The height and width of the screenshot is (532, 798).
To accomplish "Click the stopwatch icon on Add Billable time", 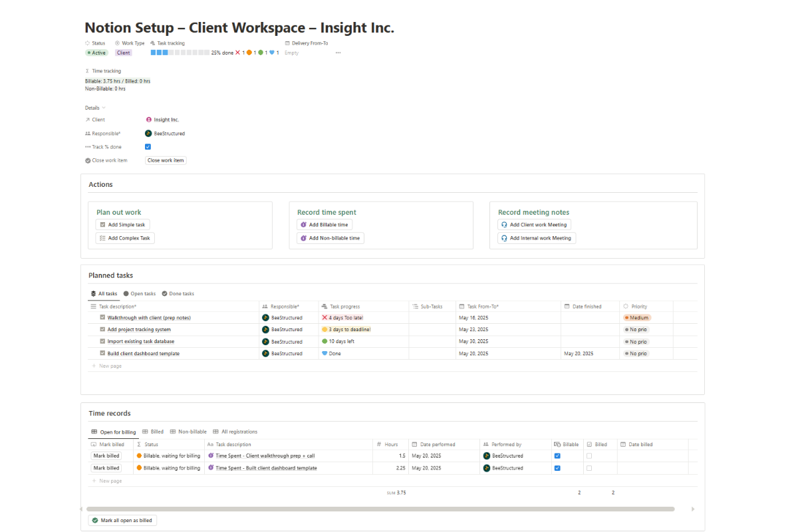I will [x=303, y=225].
